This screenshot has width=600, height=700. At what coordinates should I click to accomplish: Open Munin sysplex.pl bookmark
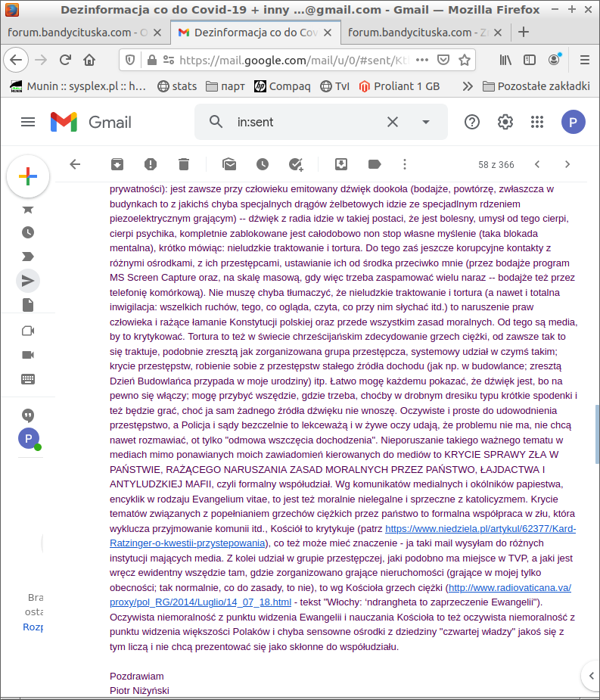(x=79, y=86)
